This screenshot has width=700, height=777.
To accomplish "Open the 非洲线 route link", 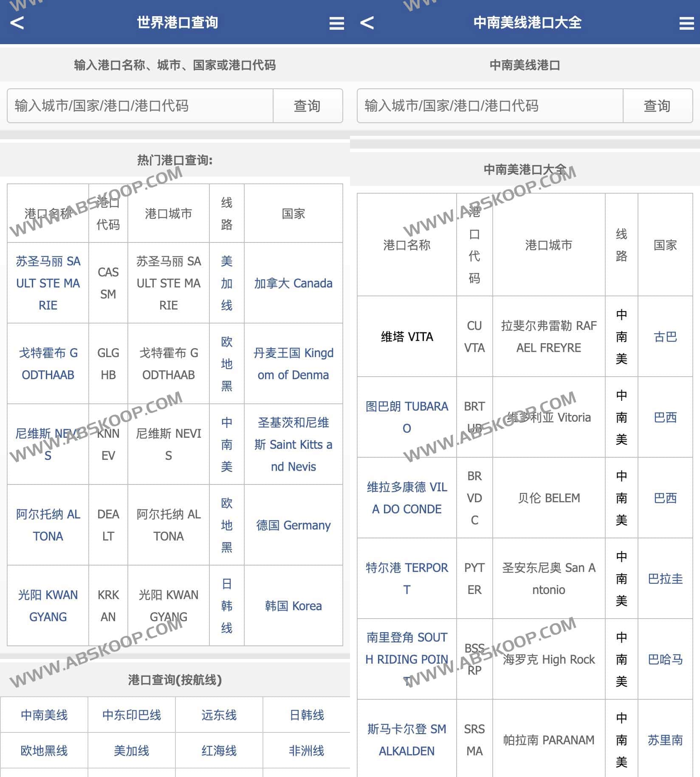I will [x=307, y=751].
